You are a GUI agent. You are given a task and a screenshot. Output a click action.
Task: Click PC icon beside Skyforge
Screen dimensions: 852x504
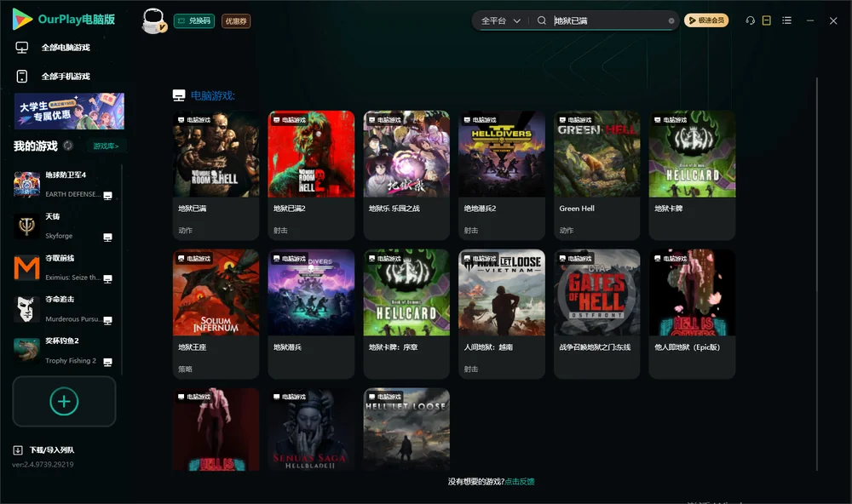click(x=107, y=238)
